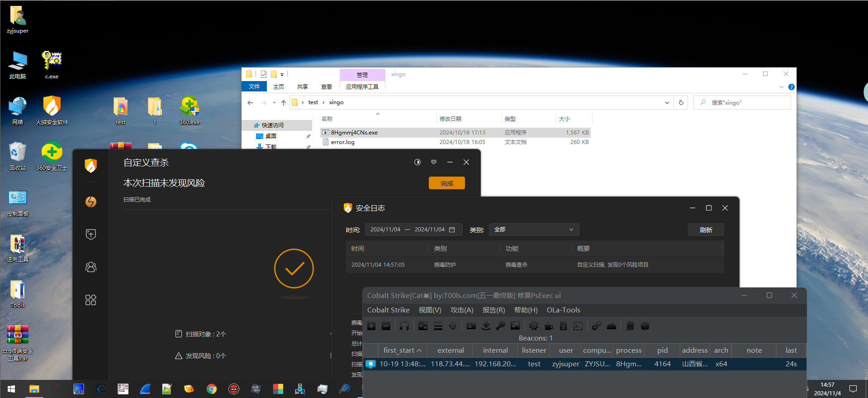Click the terminal script console icon
The width and height of the screenshot is (868, 398).
pyautogui.click(x=578, y=326)
